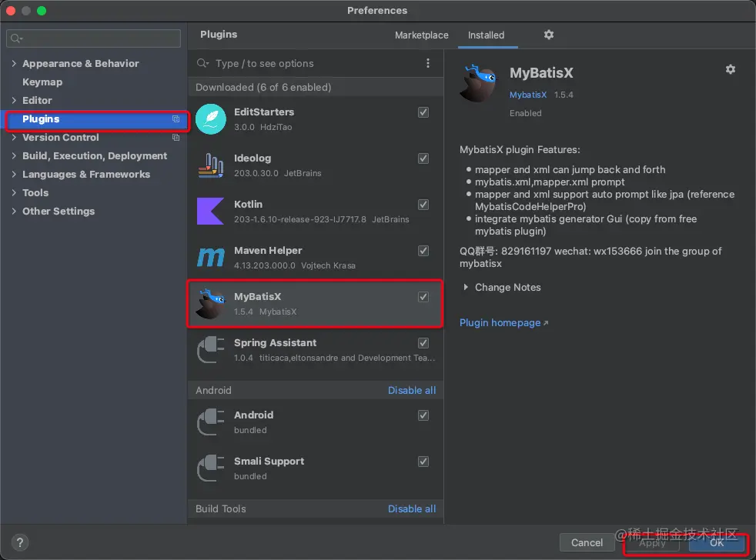Click the EditStarters plugin icon

click(x=211, y=119)
